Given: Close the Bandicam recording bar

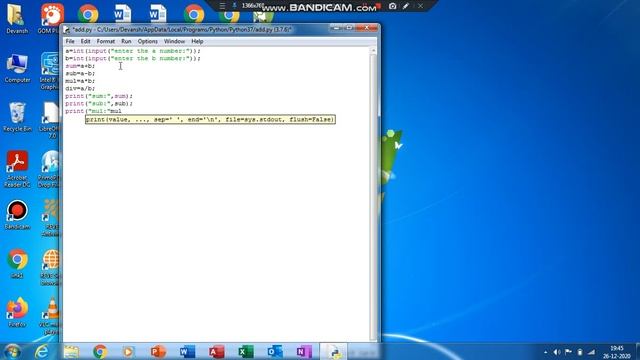Looking at the screenshot, I should point(420,6).
